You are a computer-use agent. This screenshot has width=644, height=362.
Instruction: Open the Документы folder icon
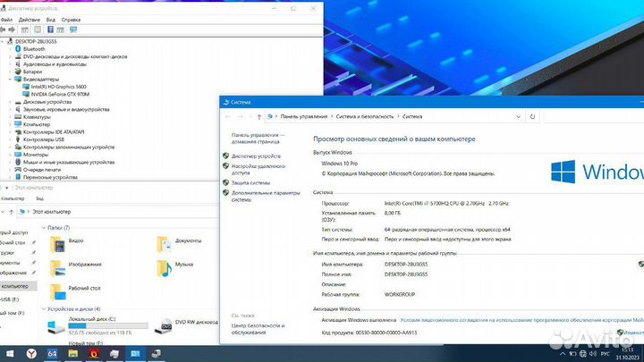coord(164,245)
